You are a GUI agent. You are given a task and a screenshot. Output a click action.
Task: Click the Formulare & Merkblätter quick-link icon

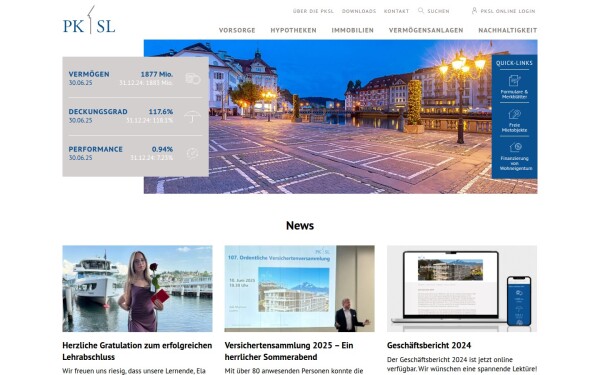click(x=514, y=80)
